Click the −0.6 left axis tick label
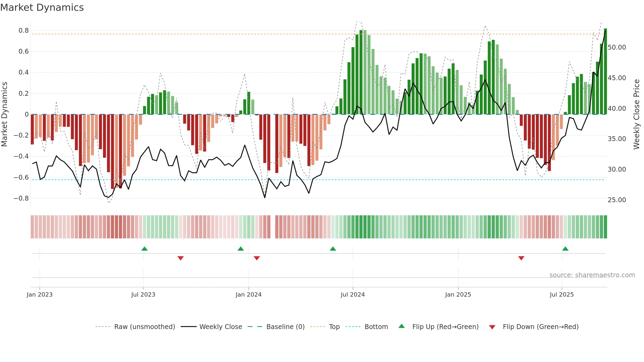The width and height of the screenshot is (644, 362). coord(21,178)
